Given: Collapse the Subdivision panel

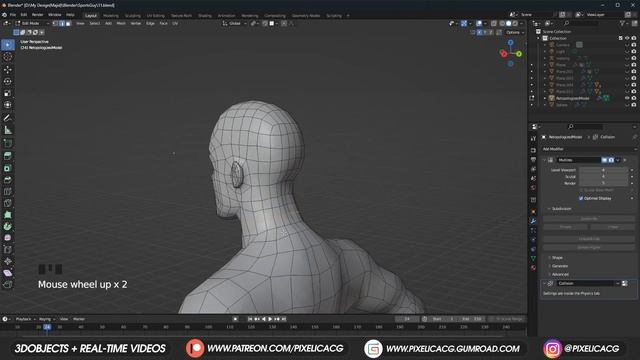Looking at the screenshot, I should [x=561, y=209].
